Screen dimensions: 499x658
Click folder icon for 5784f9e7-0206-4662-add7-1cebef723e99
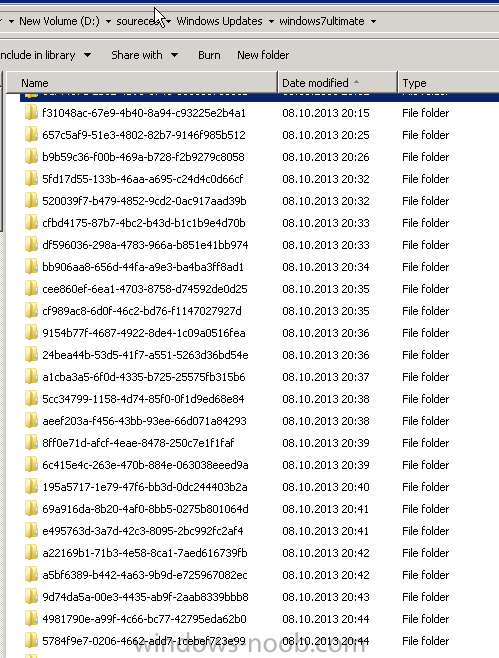coord(31,641)
